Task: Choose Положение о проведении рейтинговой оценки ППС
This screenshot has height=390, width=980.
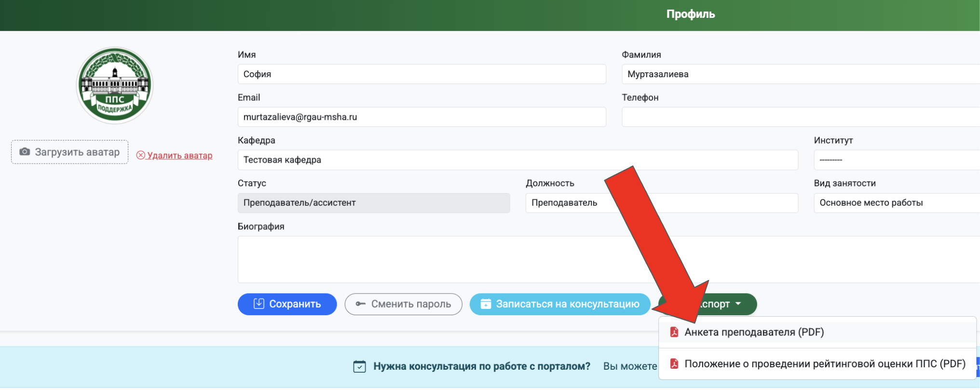Action: point(824,364)
